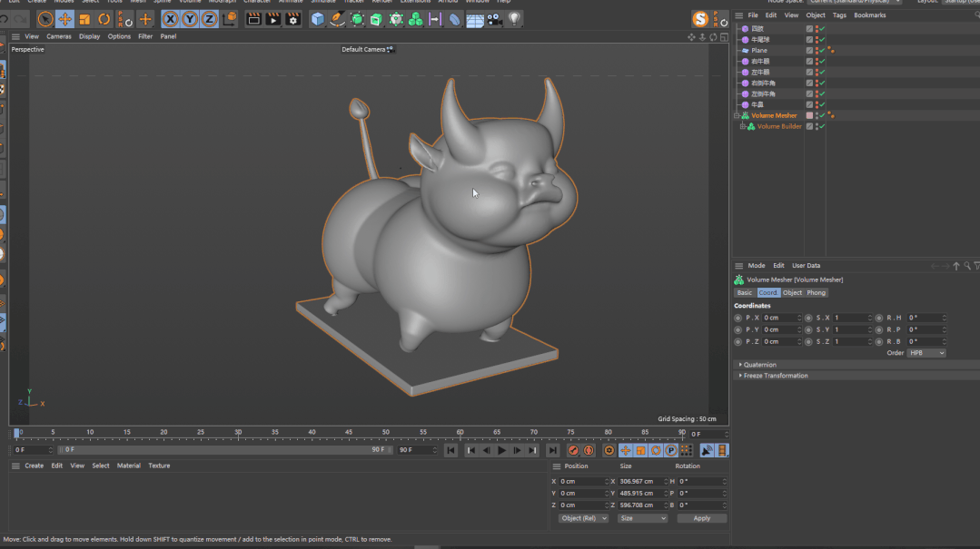Select the spline Pen tool
Screen dimensions: 980x549
pyautogui.click(x=337, y=19)
